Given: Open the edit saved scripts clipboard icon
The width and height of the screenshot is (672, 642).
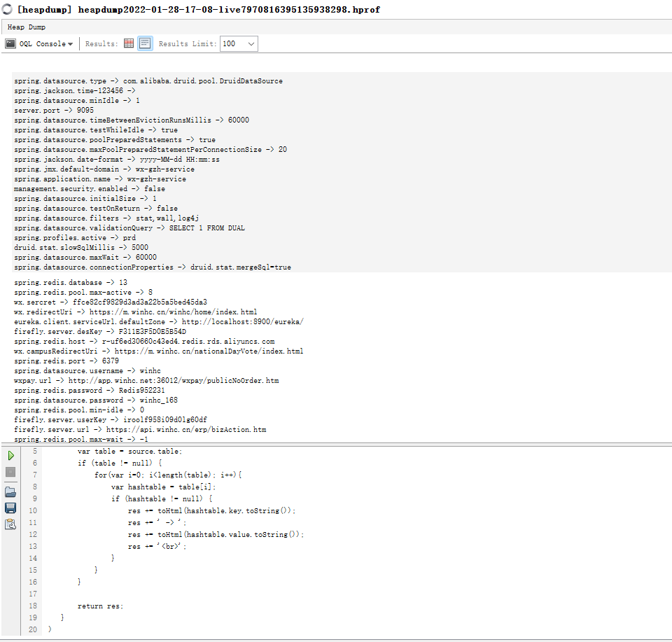Looking at the screenshot, I should [x=10, y=524].
